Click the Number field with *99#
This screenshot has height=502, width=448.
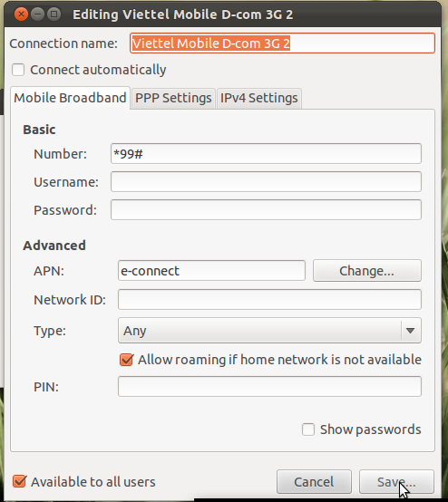coord(266,154)
